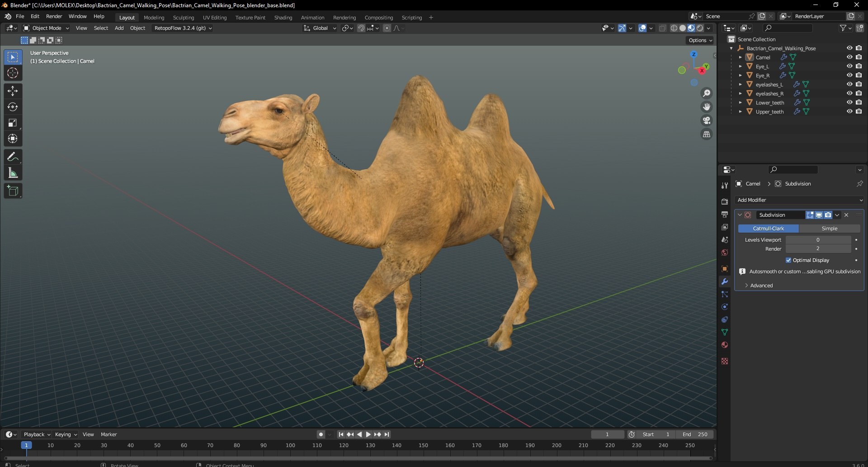Viewport: 868px width, 467px height.
Task: Select the Transform tool
Action: [x=13, y=138]
